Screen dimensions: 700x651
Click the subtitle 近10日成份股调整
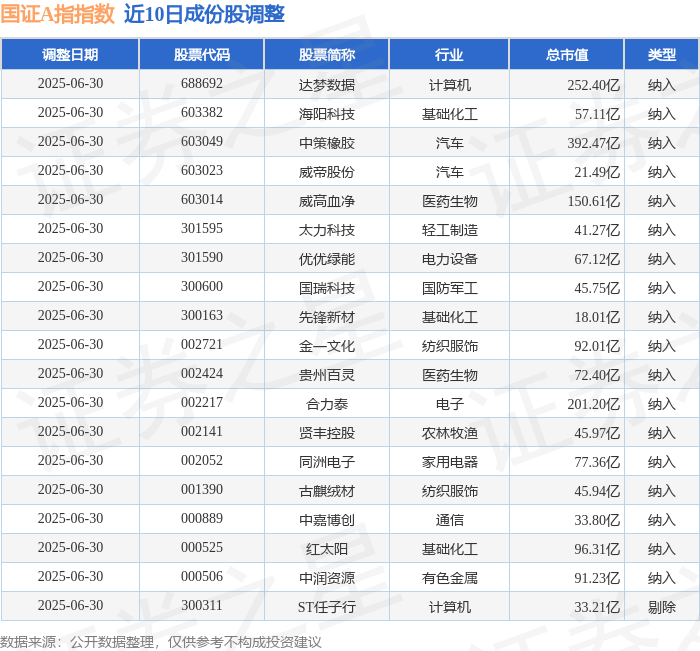tap(204, 14)
